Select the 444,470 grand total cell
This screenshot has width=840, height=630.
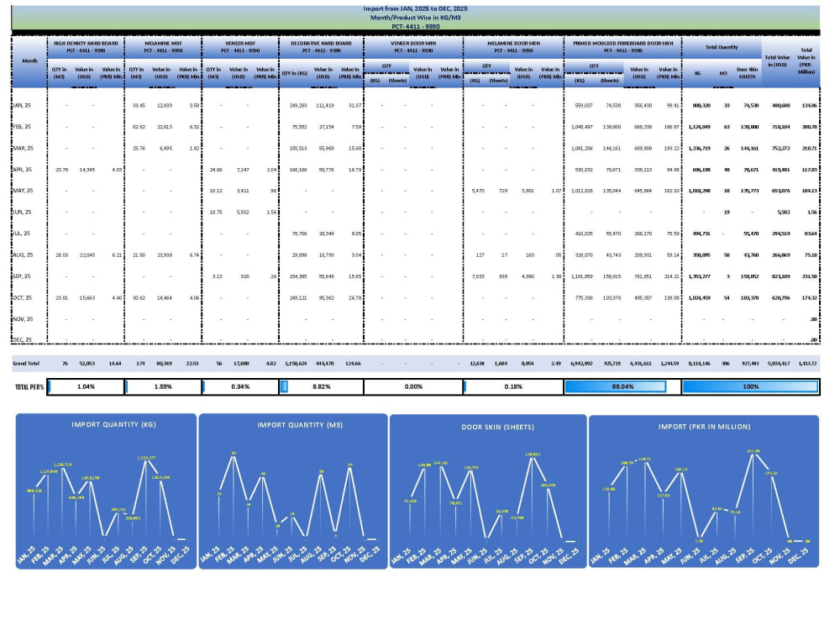[323, 363]
